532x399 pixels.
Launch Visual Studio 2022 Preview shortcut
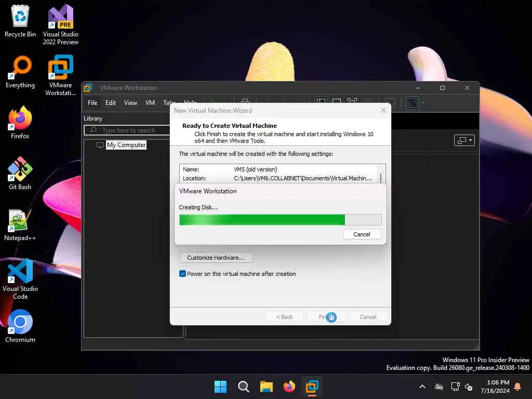click(60, 24)
